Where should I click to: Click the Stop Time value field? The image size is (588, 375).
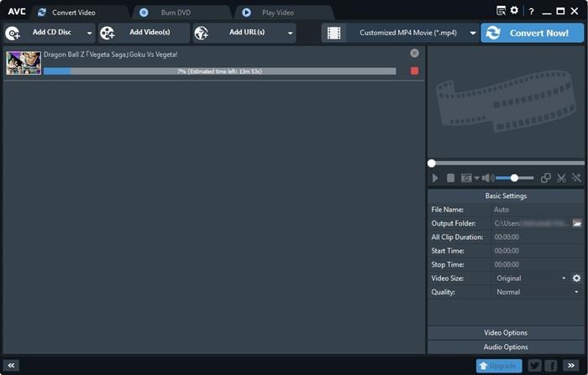(x=538, y=265)
